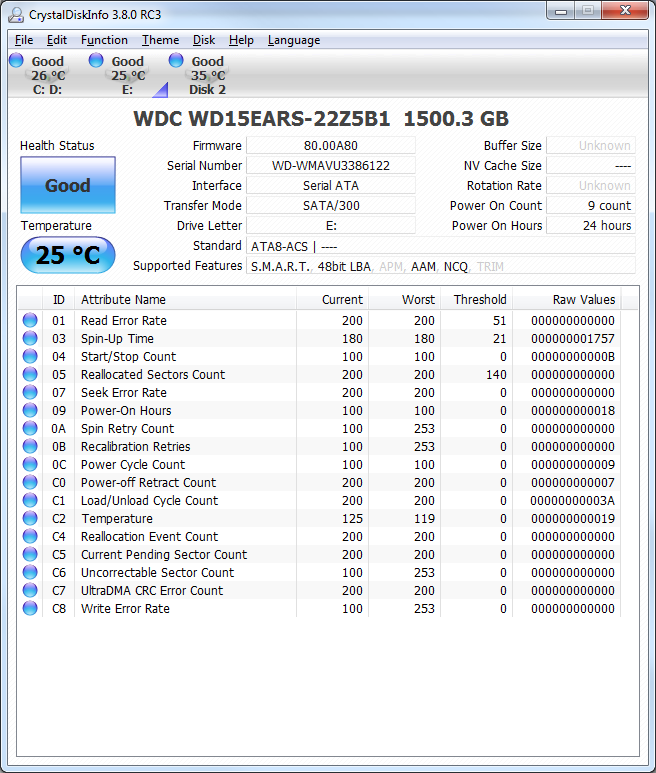Image resolution: width=656 pixels, height=773 pixels.
Task: Click status orb for Temperature attribute
Action: [30, 518]
